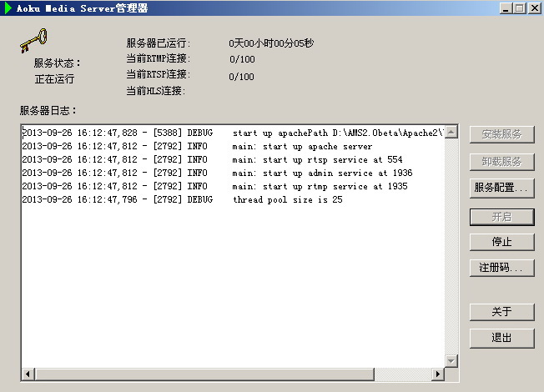The width and height of the screenshot is (544, 392).
Task: Exit via the 退出 button
Action: tap(501, 338)
